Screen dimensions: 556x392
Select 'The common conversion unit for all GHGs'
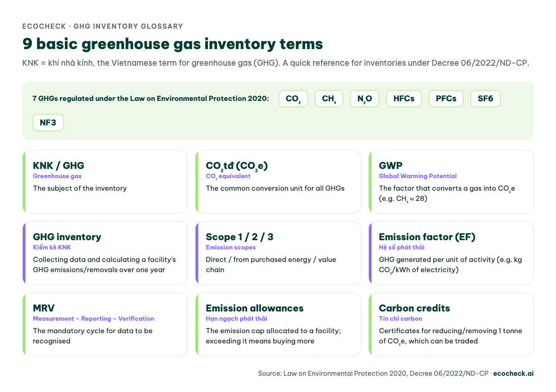click(x=275, y=188)
